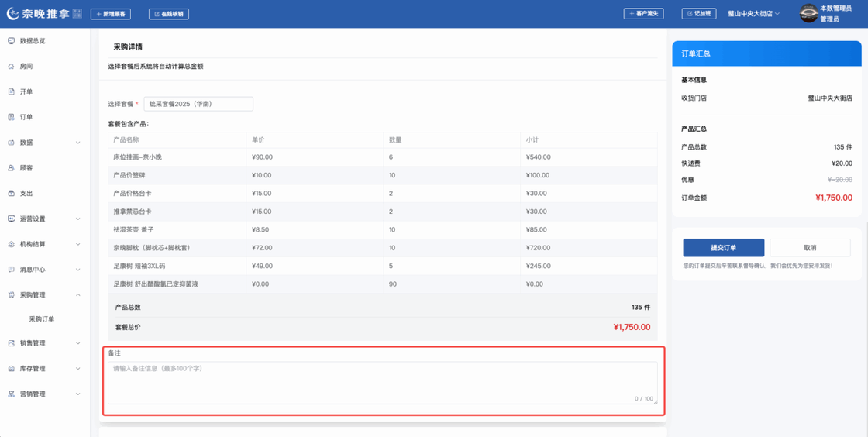Click the 房间 house icon in sidebar
The image size is (868, 437).
pyautogui.click(x=11, y=67)
